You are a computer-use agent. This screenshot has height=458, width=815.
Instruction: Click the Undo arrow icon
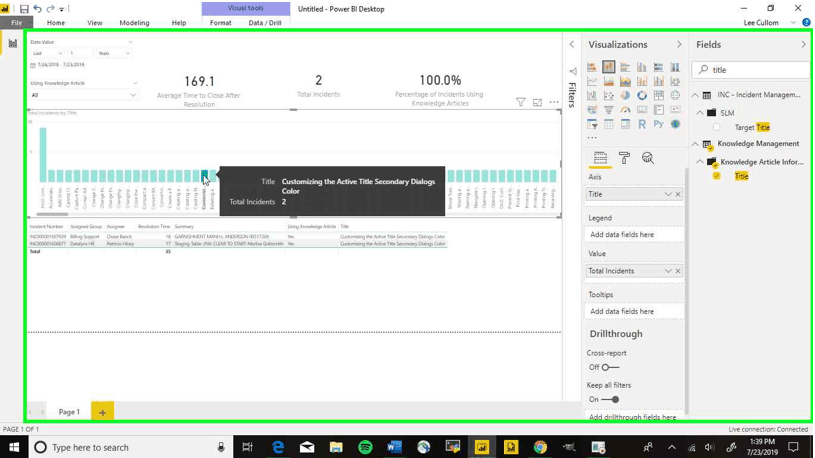coord(37,9)
